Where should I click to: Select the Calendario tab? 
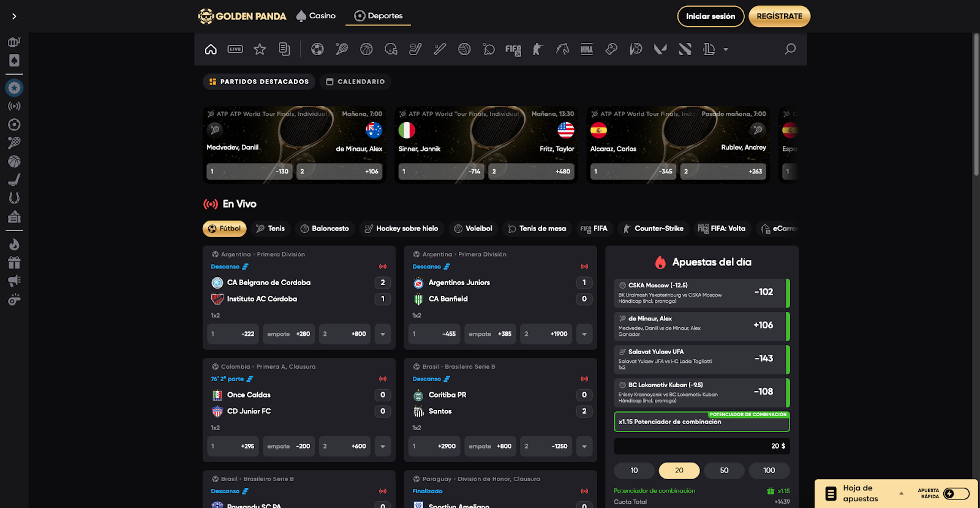(355, 82)
